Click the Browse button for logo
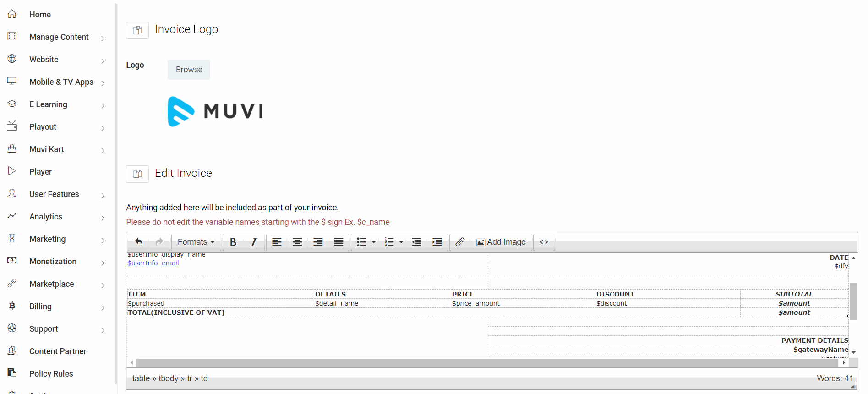The image size is (868, 394). (189, 70)
